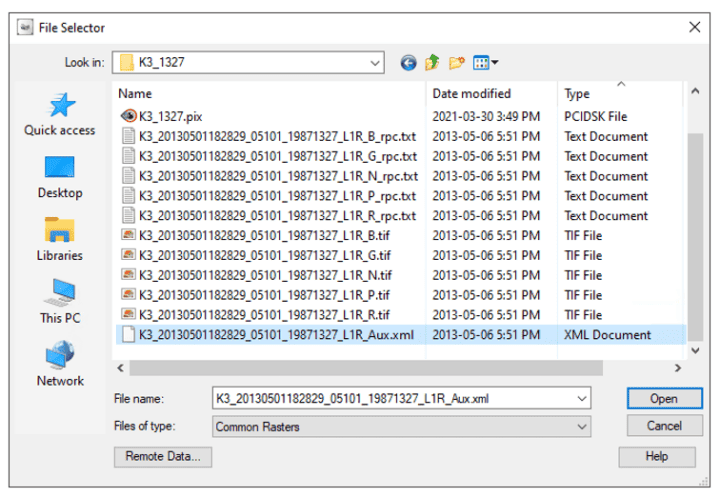Viewport: 720px width, 497px height.
Task: Open the Desktop location
Action: point(60,177)
